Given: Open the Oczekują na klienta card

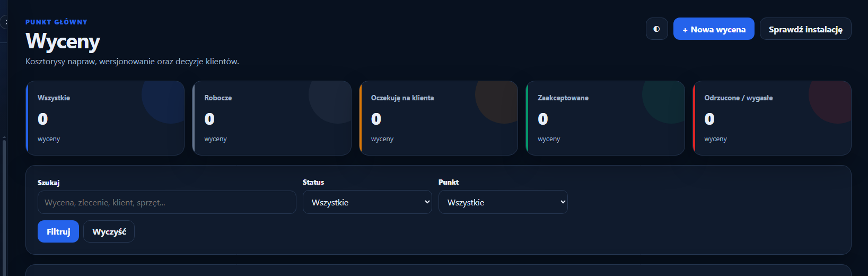Looking at the screenshot, I should tap(439, 118).
